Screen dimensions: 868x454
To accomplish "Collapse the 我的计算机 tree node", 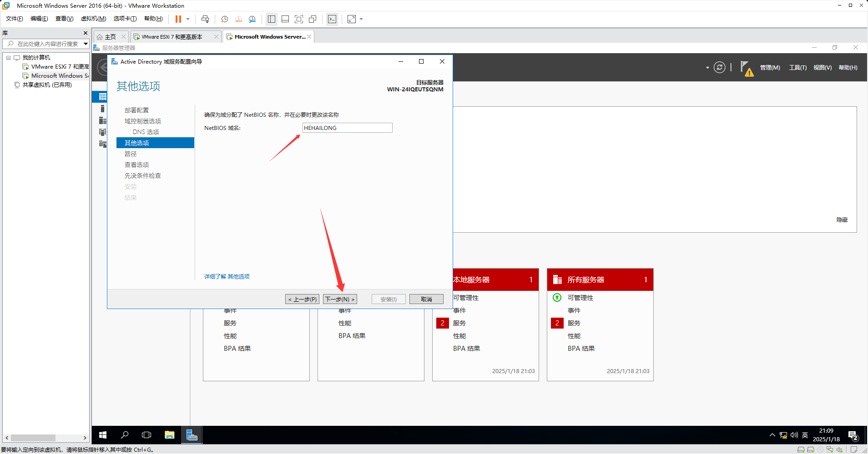I will point(8,58).
